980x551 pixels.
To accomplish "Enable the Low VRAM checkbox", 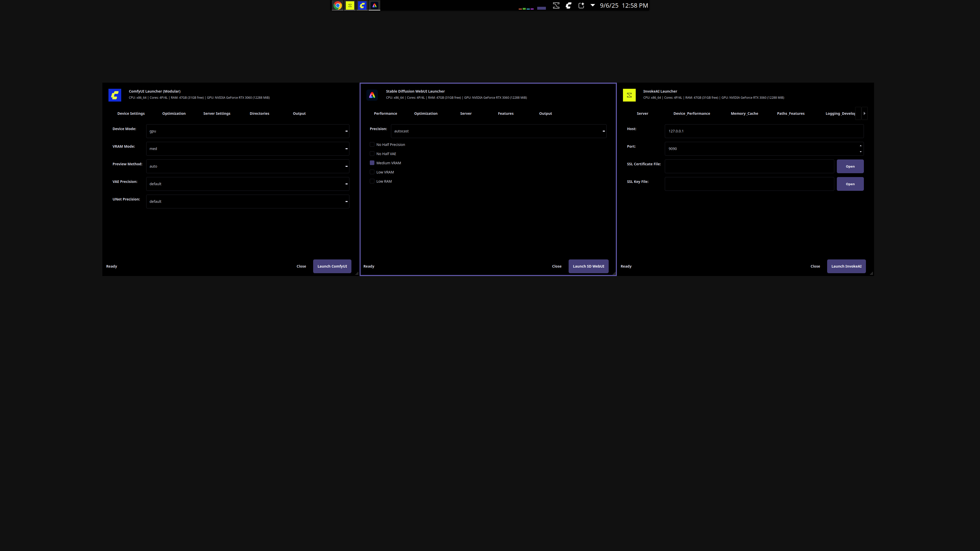I will [372, 172].
